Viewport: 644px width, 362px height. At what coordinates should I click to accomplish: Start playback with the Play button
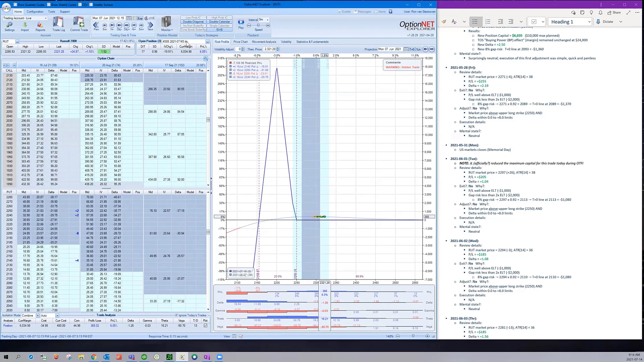pyautogui.click(x=241, y=23)
